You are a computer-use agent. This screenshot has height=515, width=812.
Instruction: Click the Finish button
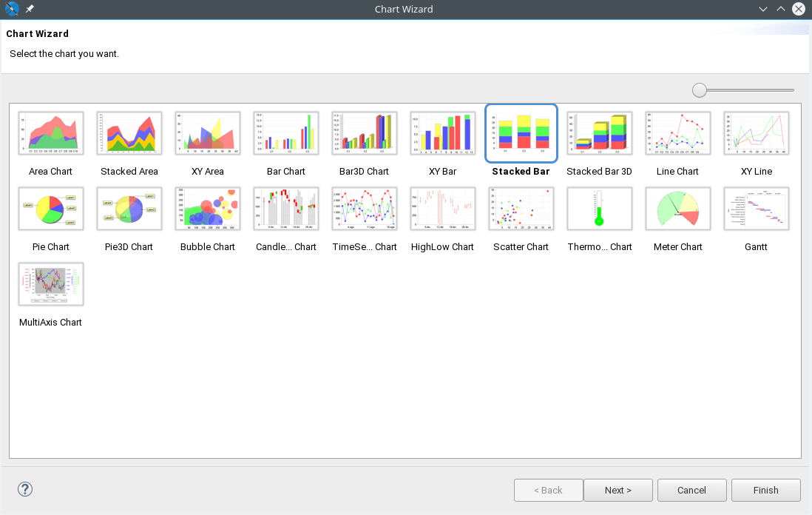click(766, 490)
